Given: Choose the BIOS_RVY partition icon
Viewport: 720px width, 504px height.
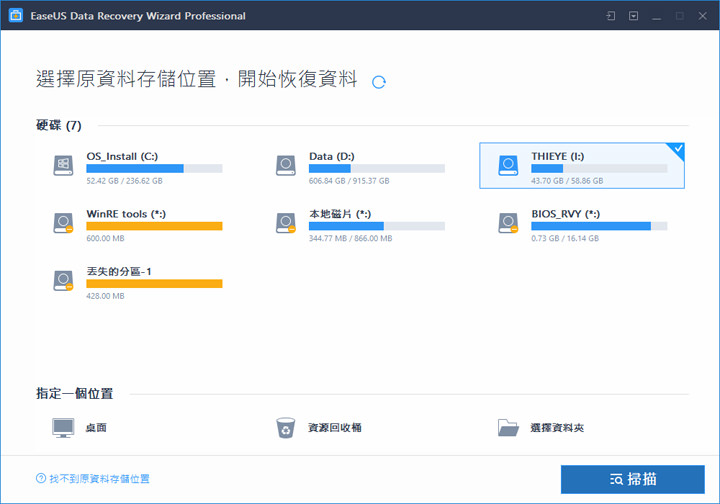Looking at the screenshot, I should click(x=510, y=222).
